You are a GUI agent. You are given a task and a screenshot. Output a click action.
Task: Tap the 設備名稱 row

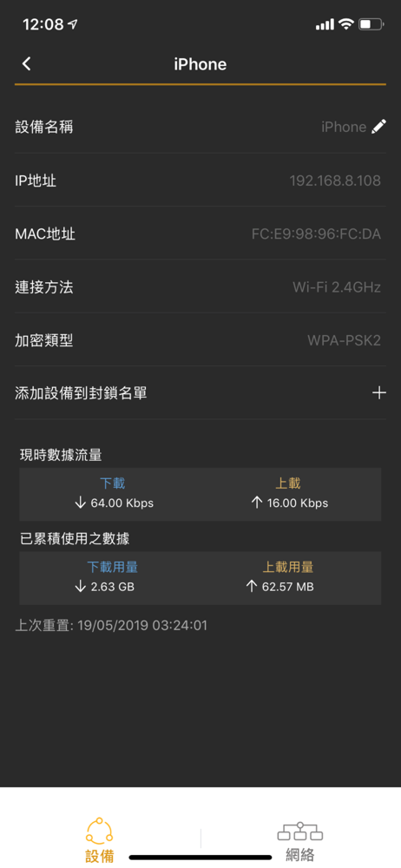pos(200,127)
